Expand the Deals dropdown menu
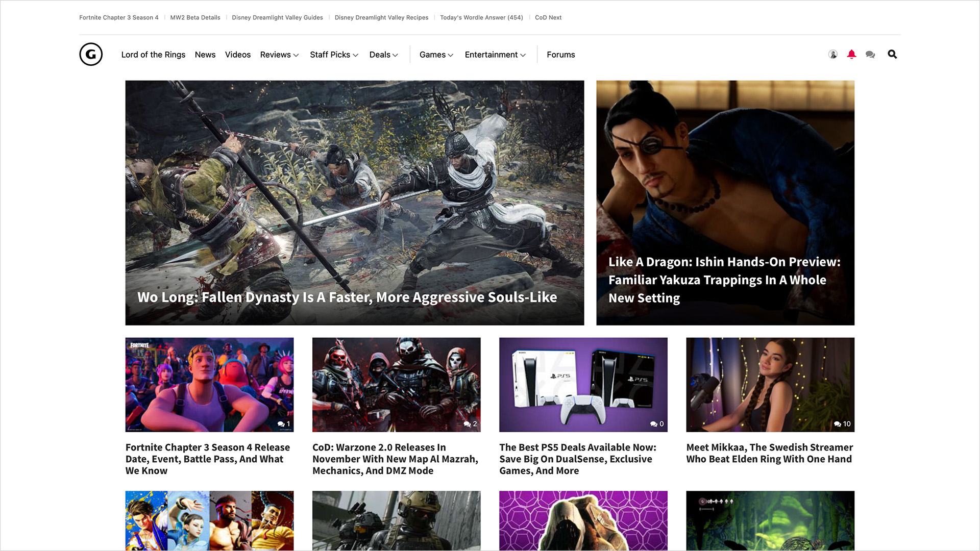 pos(383,55)
